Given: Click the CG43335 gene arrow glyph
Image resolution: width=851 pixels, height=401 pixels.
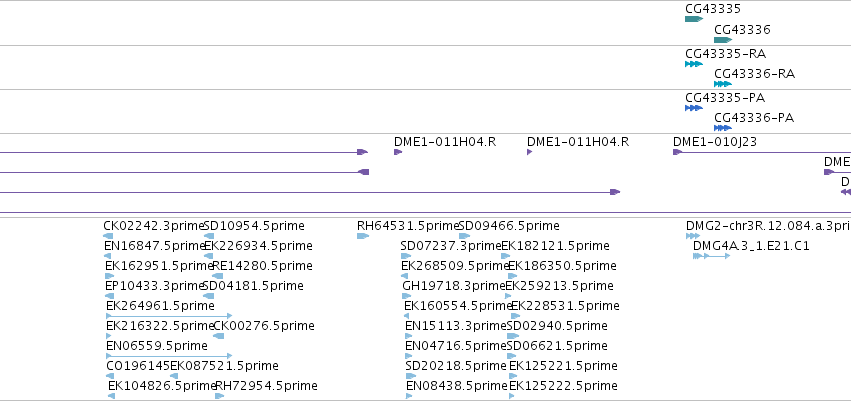Looking at the screenshot, I should coord(694,19).
